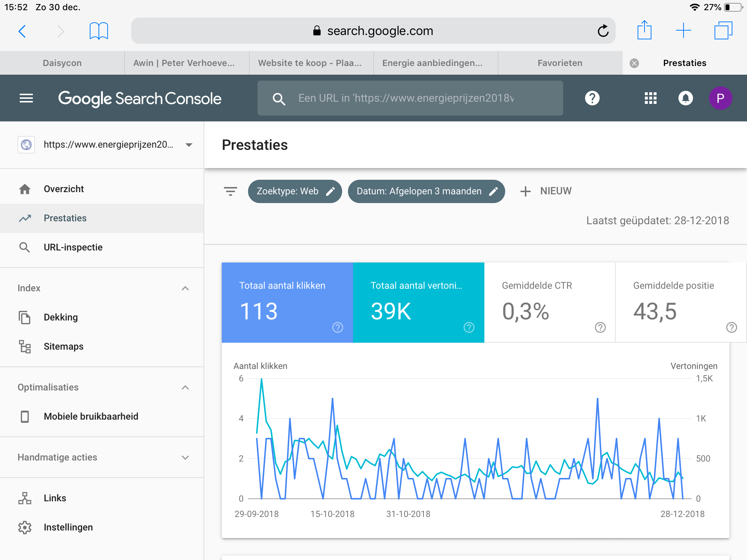Screen dimensions: 747x560
Task: Click help icon on klikken card
Action: coord(338,327)
